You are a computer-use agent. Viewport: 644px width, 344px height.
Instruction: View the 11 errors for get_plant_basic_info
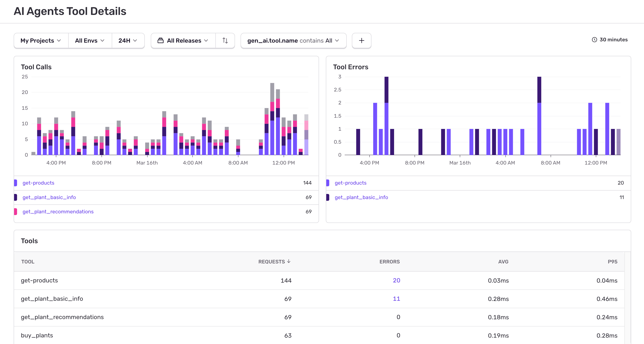[x=396, y=299]
